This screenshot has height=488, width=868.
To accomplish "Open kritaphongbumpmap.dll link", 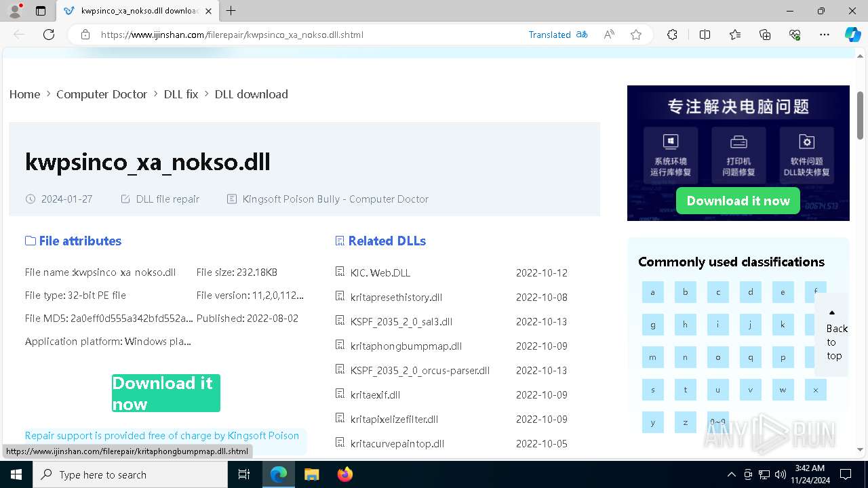I will coord(406,346).
